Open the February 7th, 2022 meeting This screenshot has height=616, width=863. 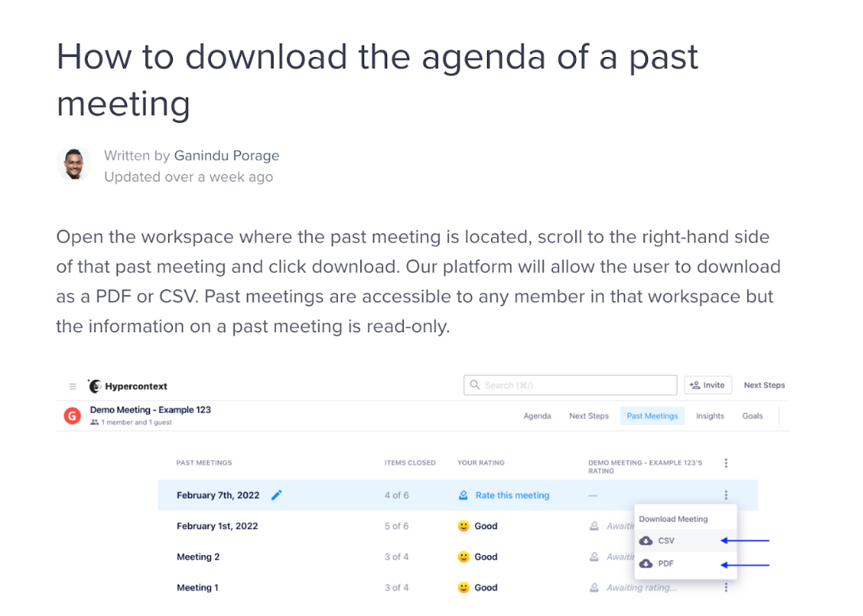coord(218,495)
